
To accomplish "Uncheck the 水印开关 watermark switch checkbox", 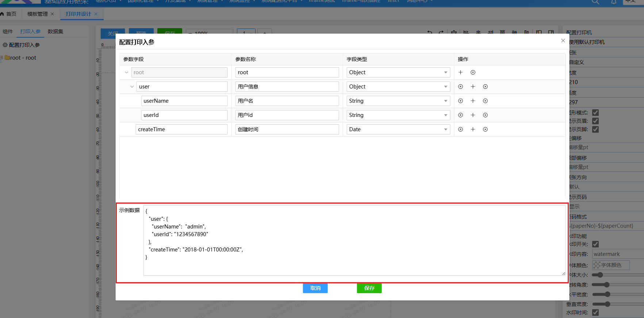I will click(x=595, y=244).
